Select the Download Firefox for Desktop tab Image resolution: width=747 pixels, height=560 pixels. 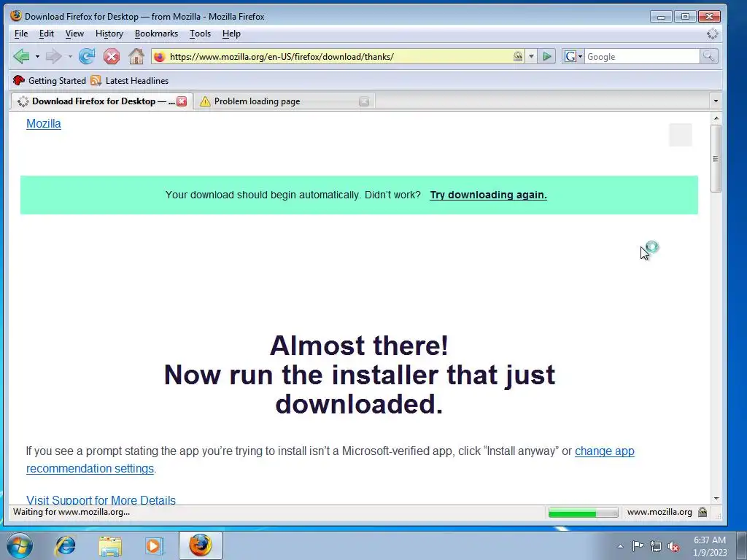101,101
